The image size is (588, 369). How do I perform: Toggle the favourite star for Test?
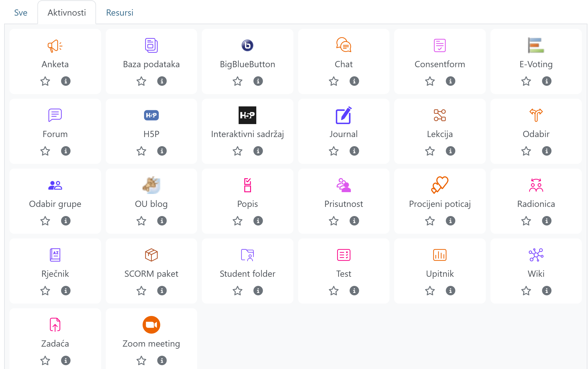pyautogui.click(x=333, y=291)
